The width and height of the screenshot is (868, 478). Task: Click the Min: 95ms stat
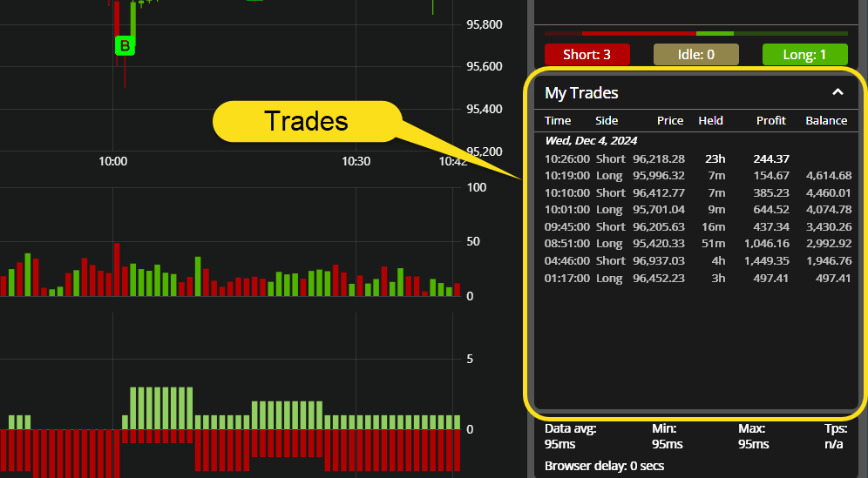point(668,436)
